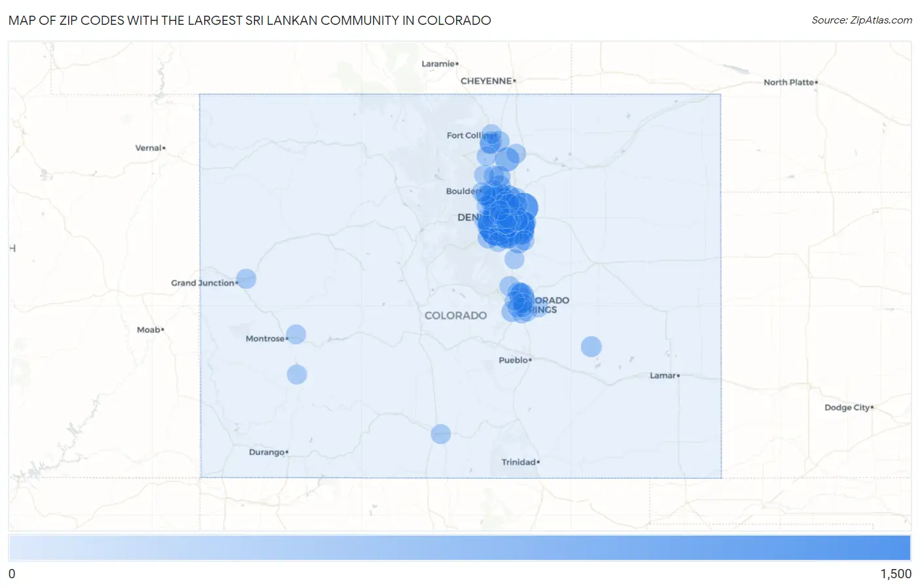
Task: Click the bubble next to Montrose
Action: pos(296,334)
